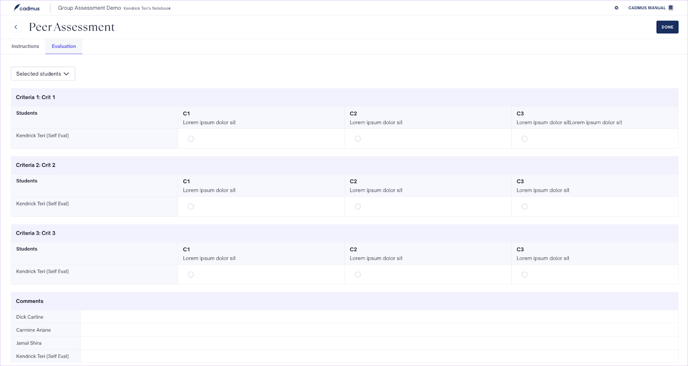The height and width of the screenshot is (366, 688).
Task: Select the Evaluation tab
Action: click(64, 46)
